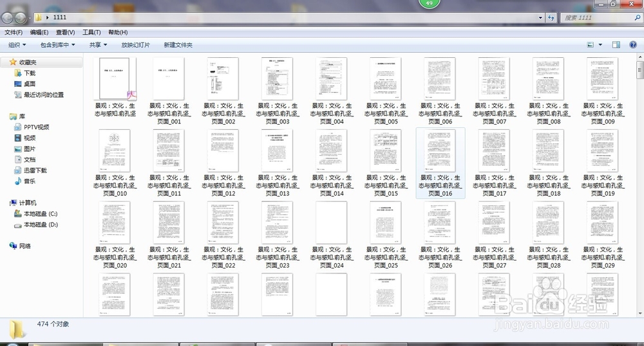Select 收藏夹 in the navigation pane

tap(28, 62)
